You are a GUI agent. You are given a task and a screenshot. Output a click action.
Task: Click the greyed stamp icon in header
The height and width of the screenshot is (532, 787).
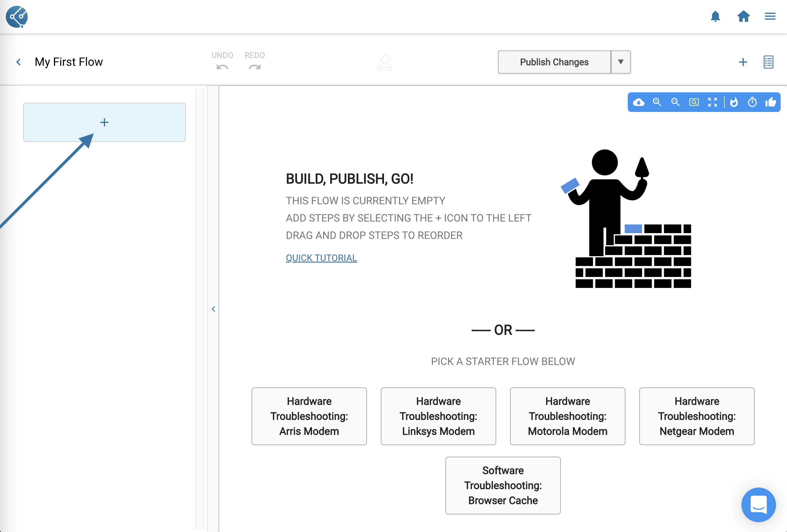(384, 62)
